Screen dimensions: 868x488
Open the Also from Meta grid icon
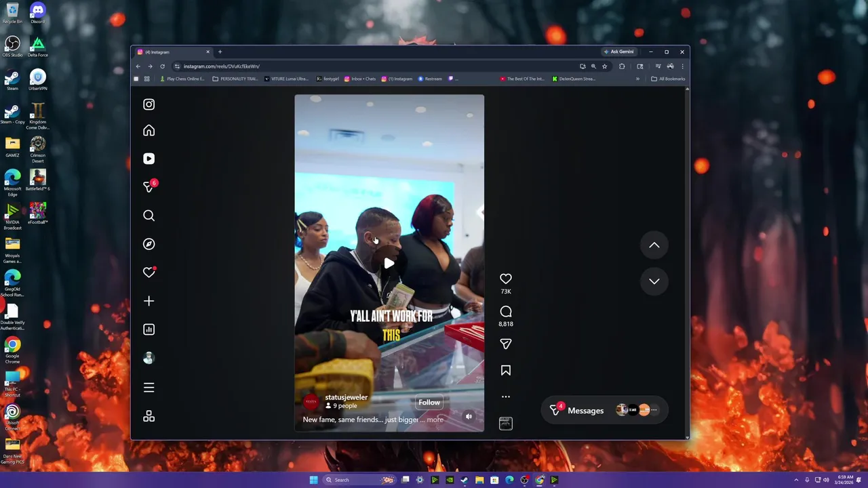(x=149, y=416)
